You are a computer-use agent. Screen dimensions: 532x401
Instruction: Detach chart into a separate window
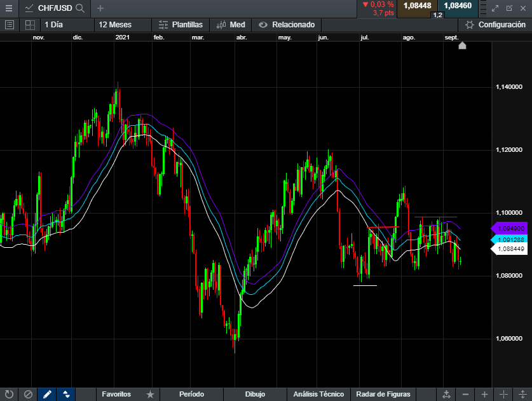509,8
